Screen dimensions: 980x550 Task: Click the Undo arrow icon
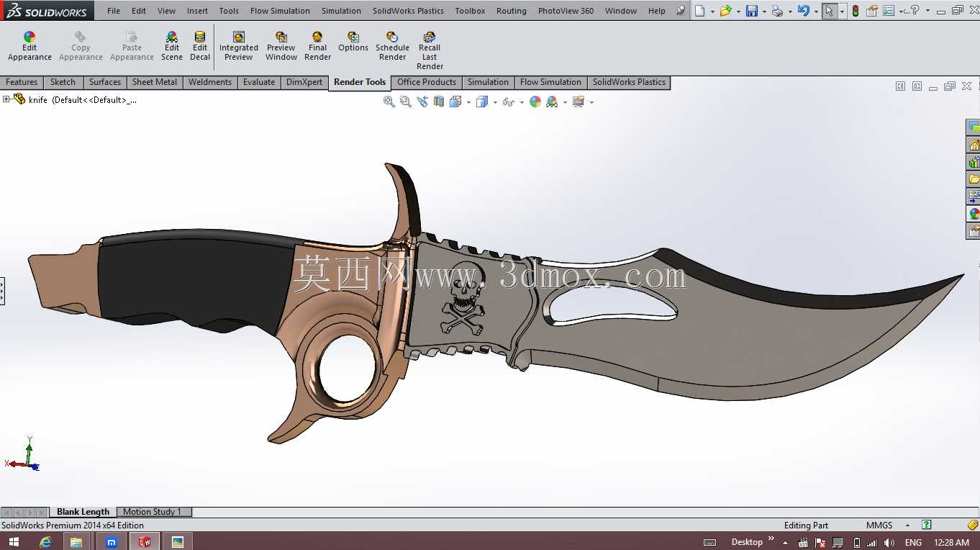tap(804, 11)
